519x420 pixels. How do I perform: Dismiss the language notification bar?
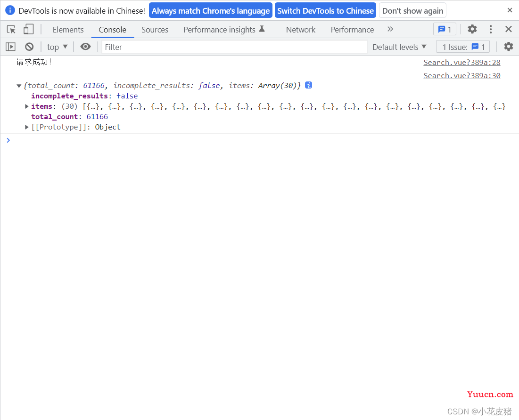[x=510, y=10]
